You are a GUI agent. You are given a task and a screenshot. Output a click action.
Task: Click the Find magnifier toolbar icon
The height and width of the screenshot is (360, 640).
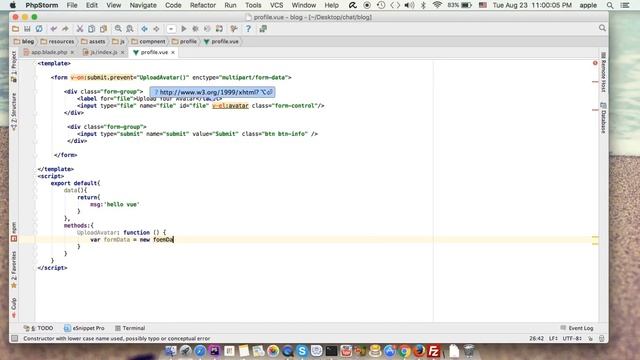118,29
